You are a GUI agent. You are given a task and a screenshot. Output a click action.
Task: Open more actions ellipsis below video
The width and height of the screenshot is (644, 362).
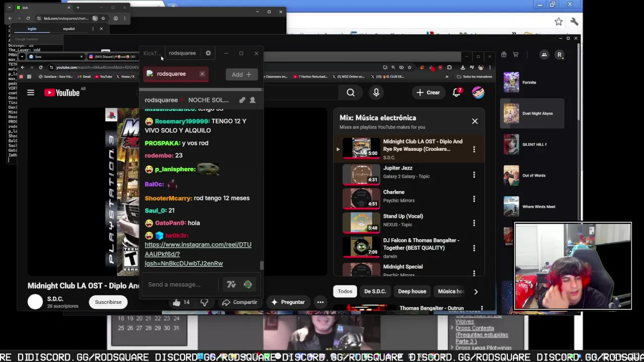(320, 302)
